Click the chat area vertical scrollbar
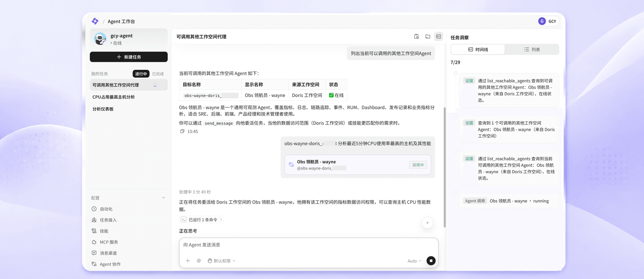The width and height of the screenshot is (644, 279). [444, 167]
